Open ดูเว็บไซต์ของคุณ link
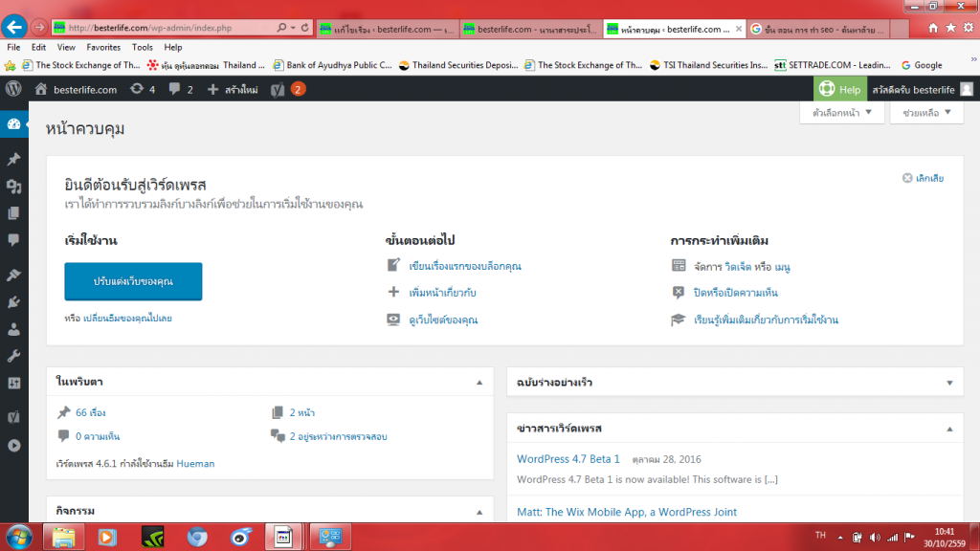The height and width of the screenshot is (551, 980). pyautogui.click(x=443, y=320)
